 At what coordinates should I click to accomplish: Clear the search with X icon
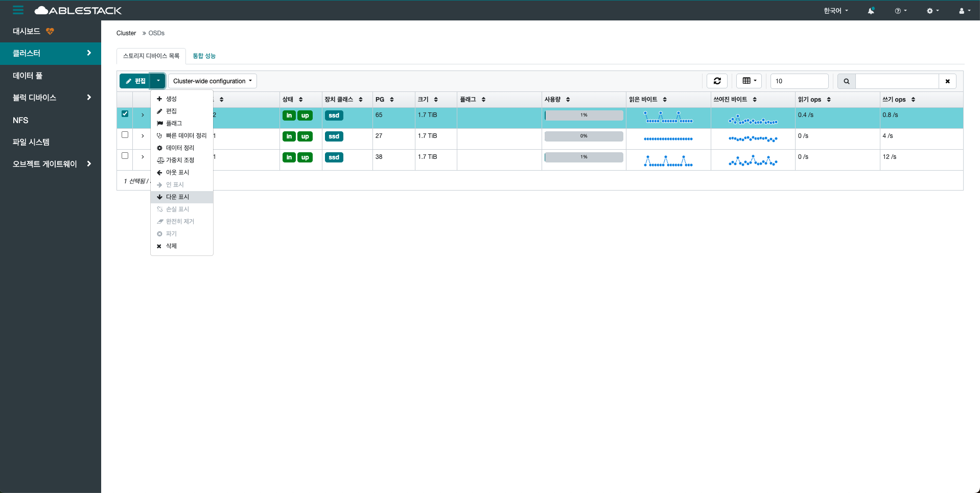pos(947,81)
